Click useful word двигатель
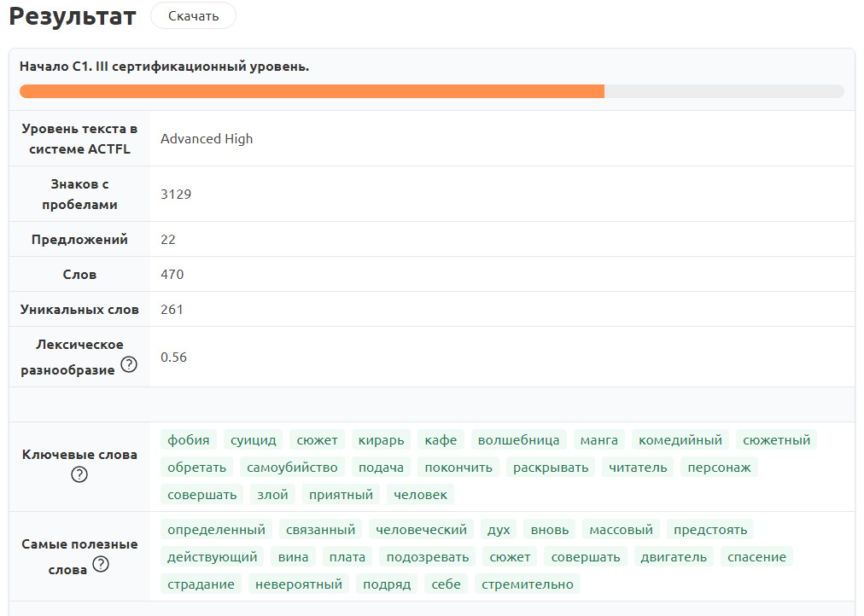Image resolution: width=864 pixels, height=616 pixels. pyautogui.click(x=674, y=557)
